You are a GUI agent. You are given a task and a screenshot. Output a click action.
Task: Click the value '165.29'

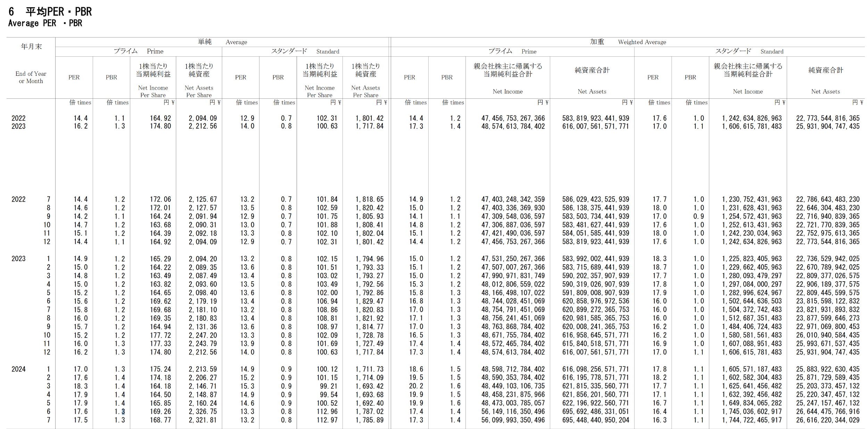[160, 259]
